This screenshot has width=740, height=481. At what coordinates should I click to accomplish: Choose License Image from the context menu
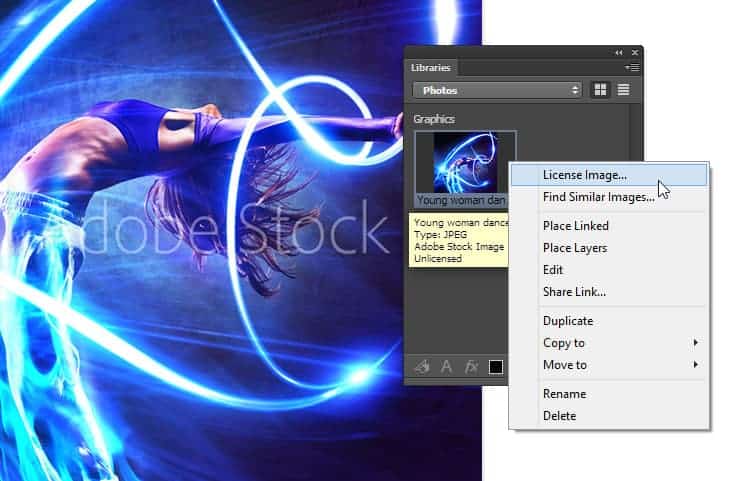[x=609, y=175]
